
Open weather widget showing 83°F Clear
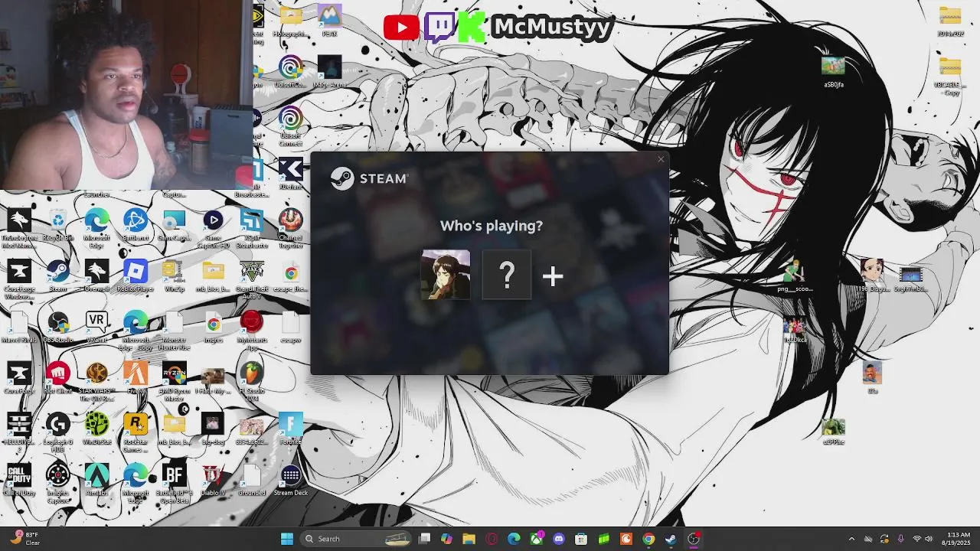[25, 539]
